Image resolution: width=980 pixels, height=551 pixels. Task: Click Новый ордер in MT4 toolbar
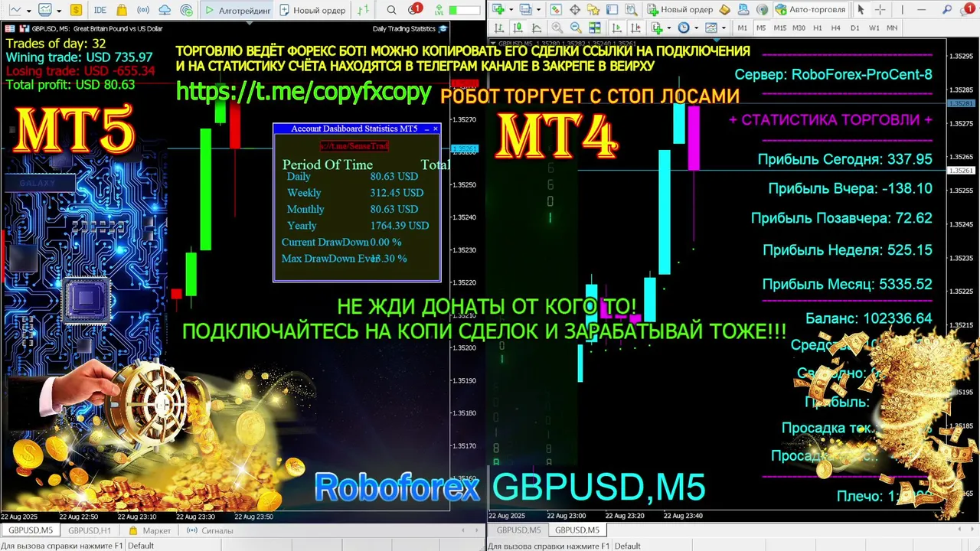pyautogui.click(x=680, y=10)
